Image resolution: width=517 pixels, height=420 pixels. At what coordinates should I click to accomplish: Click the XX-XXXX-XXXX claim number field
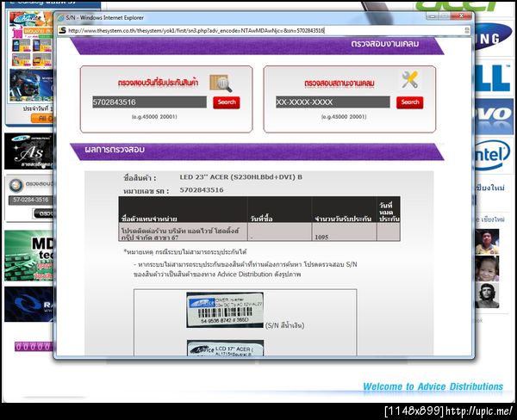pos(333,102)
